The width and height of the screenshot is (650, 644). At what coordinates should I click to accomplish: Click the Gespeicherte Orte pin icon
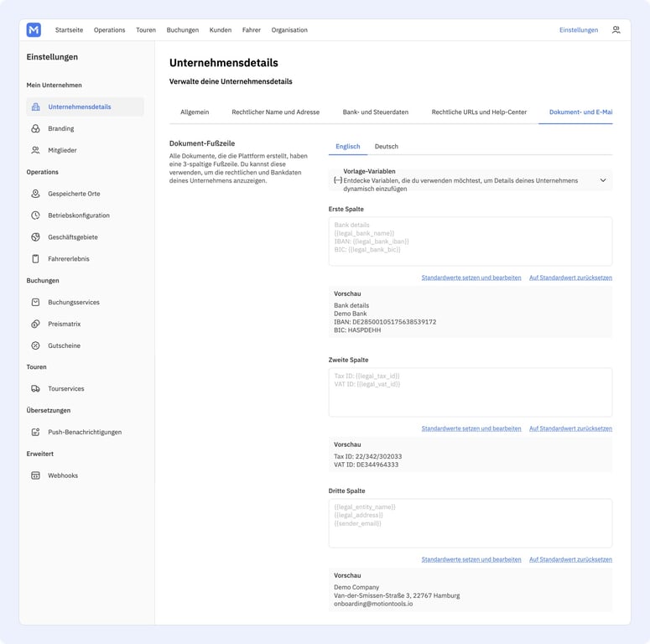[x=36, y=194]
